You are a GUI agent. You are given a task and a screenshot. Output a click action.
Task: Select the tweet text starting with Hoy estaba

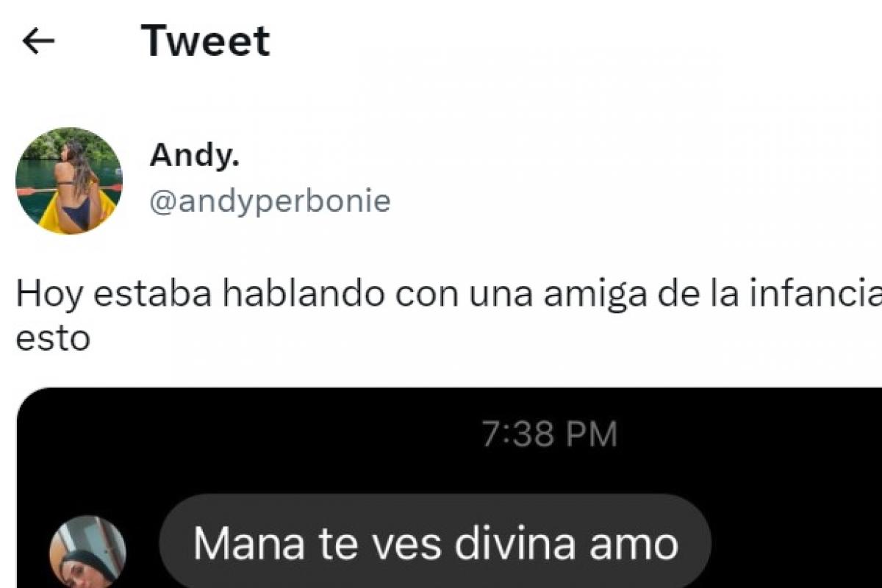point(449,316)
